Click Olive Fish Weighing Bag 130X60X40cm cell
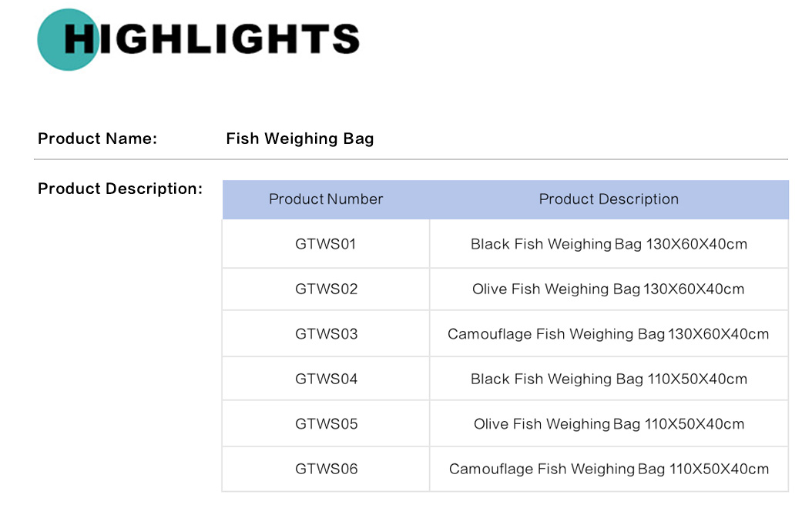The image size is (812, 508). [609, 289]
